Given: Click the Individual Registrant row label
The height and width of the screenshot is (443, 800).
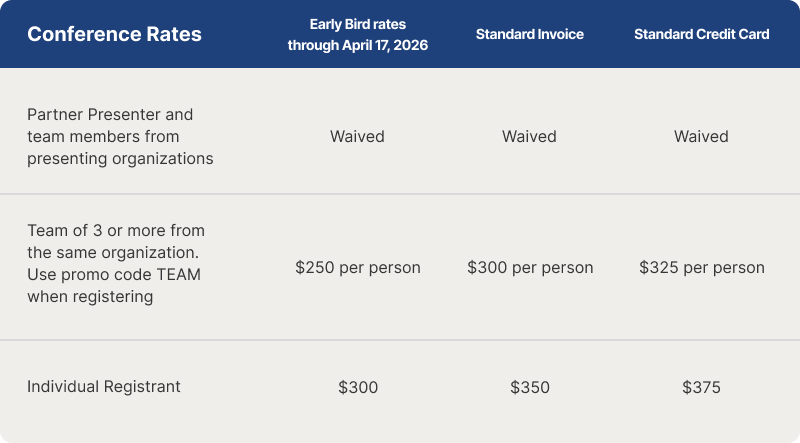Looking at the screenshot, I should pos(104,386).
